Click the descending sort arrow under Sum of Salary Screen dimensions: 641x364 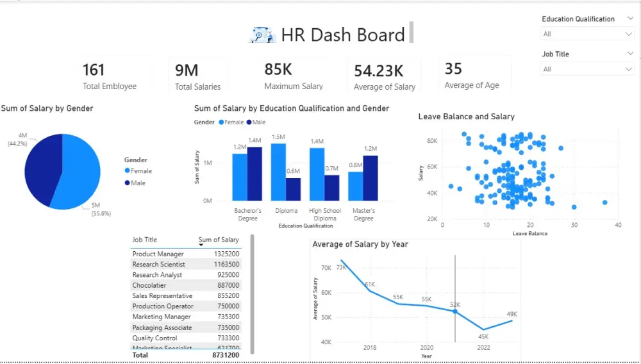coord(201,245)
